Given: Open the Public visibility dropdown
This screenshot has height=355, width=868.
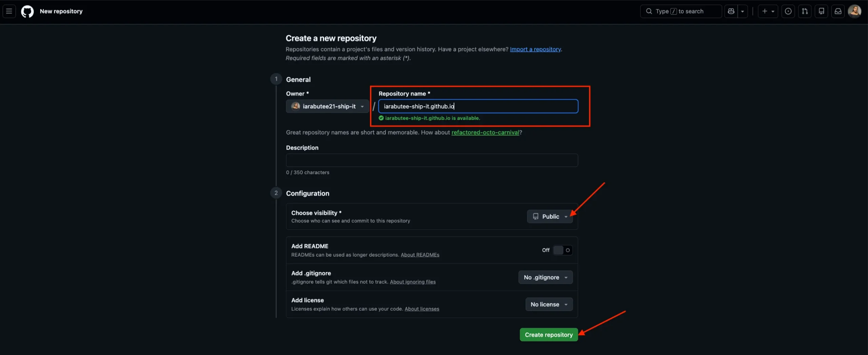Looking at the screenshot, I should pos(550,217).
